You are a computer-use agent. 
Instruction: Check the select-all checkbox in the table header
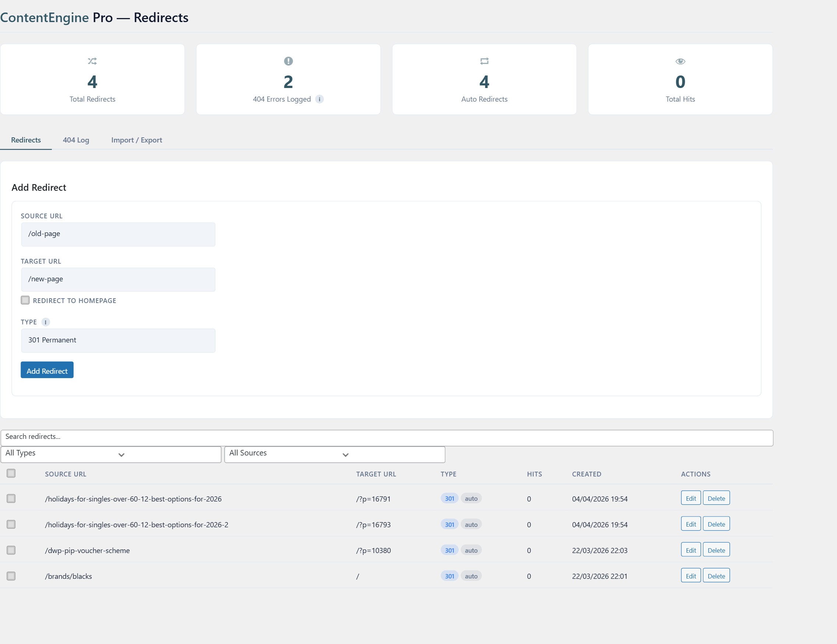pyautogui.click(x=11, y=474)
